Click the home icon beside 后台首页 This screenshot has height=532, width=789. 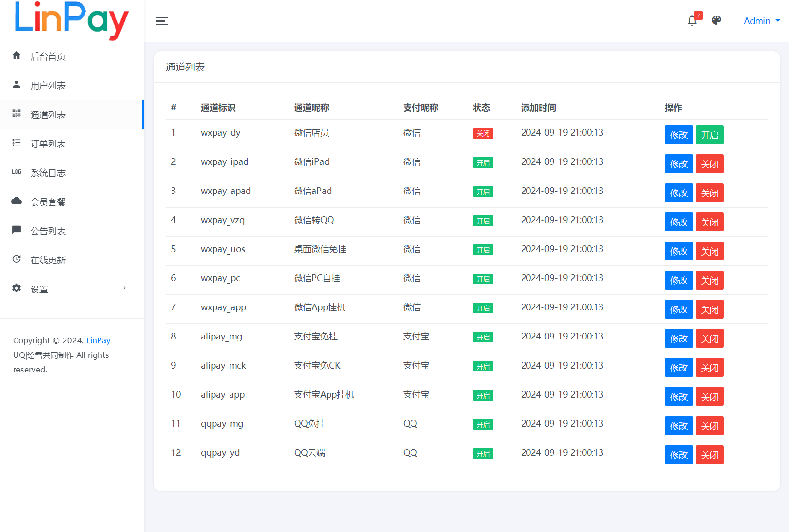(x=16, y=56)
